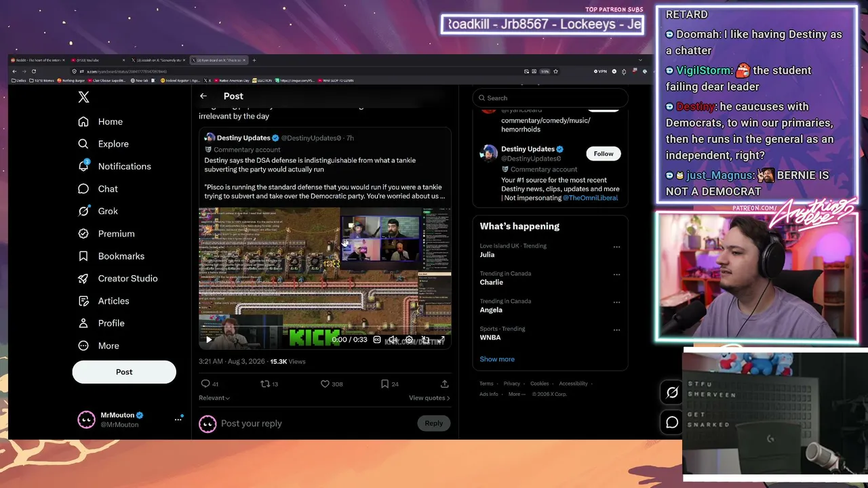Mute the embedded video sound

(x=393, y=340)
